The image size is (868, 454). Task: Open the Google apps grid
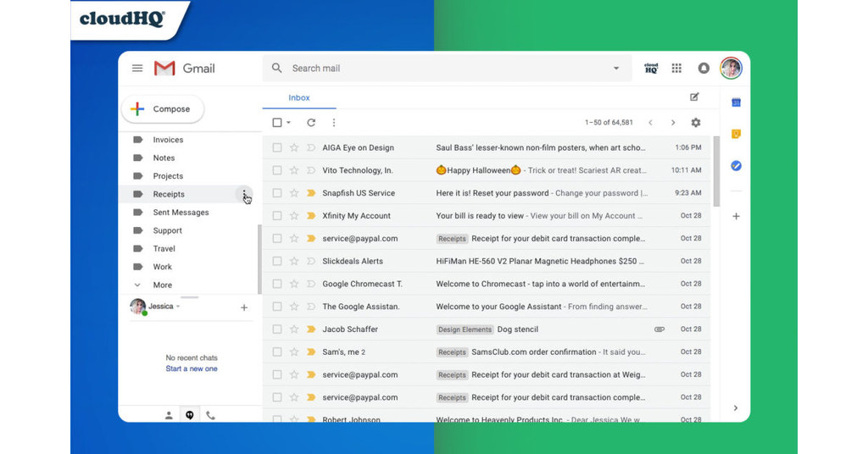(x=676, y=68)
